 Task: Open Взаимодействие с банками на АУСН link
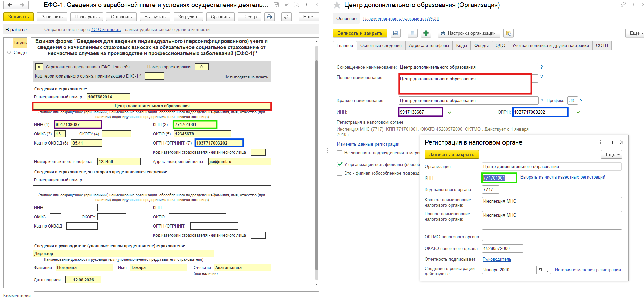[401, 18]
